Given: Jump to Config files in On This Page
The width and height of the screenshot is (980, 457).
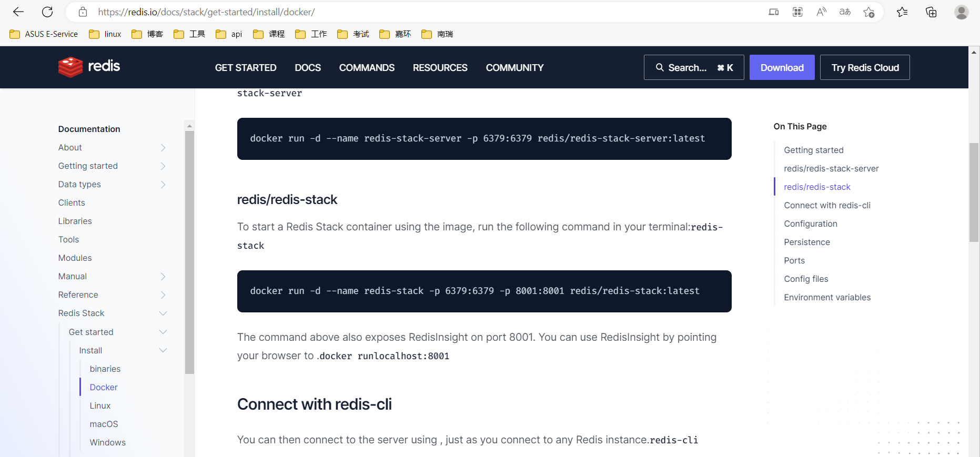Looking at the screenshot, I should (x=806, y=279).
